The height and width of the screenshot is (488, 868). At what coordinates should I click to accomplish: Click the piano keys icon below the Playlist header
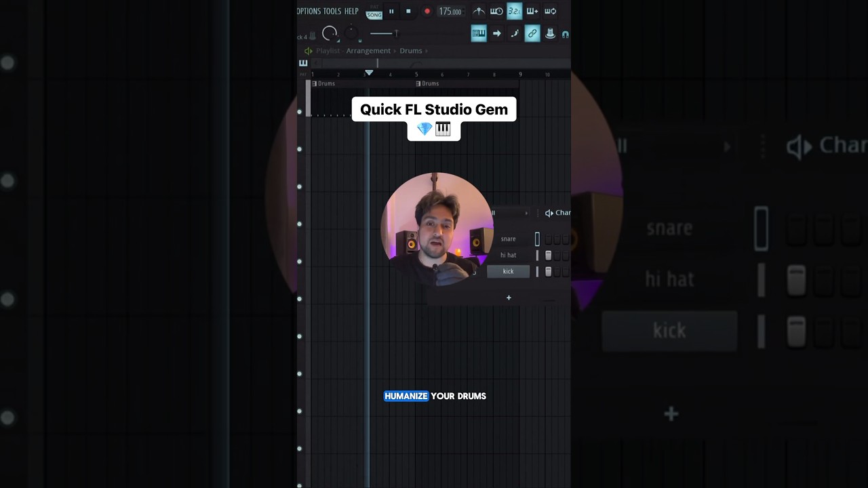(303, 63)
